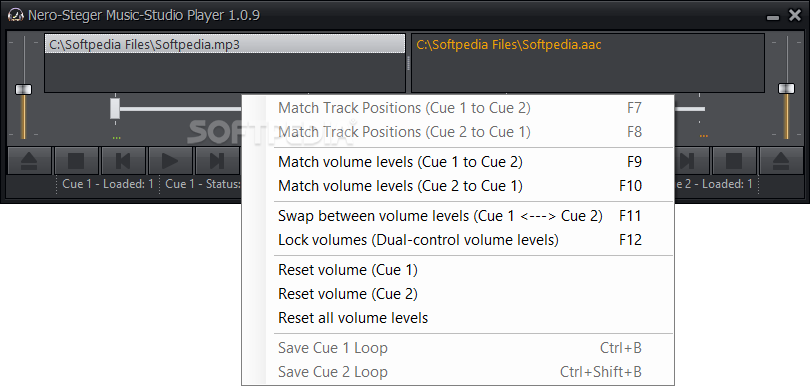The height and width of the screenshot is (386, 810).
Task: Play the Cue 1 track
Action: point(170,161)
